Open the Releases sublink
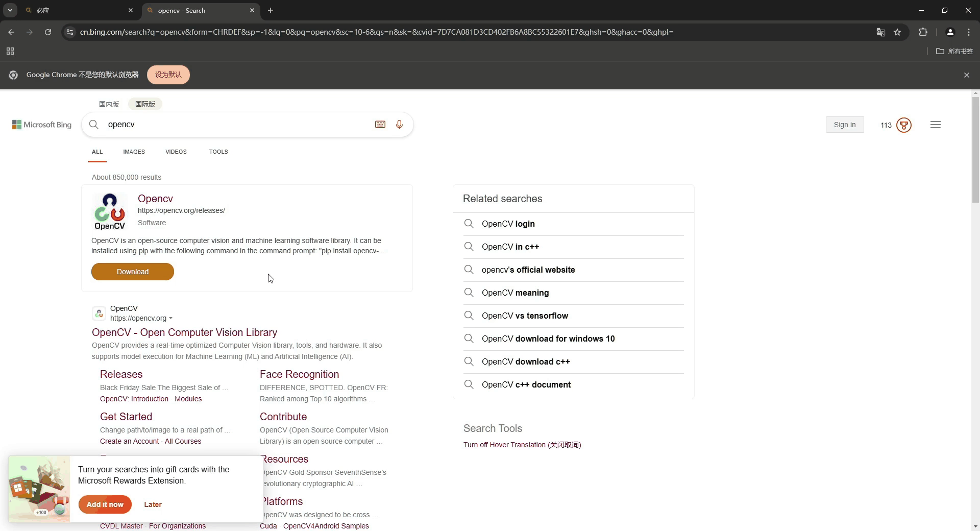Screen dimensions: 980x531 click(121, 374)
